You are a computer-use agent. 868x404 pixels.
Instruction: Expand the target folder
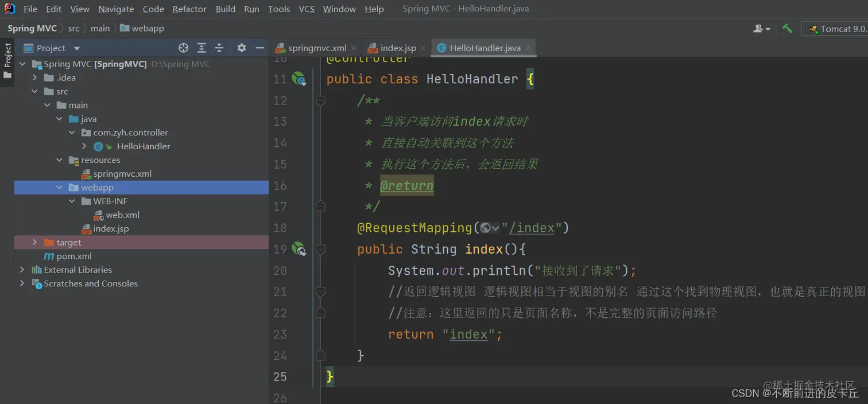pyautogui.click(x=35, y=243)
